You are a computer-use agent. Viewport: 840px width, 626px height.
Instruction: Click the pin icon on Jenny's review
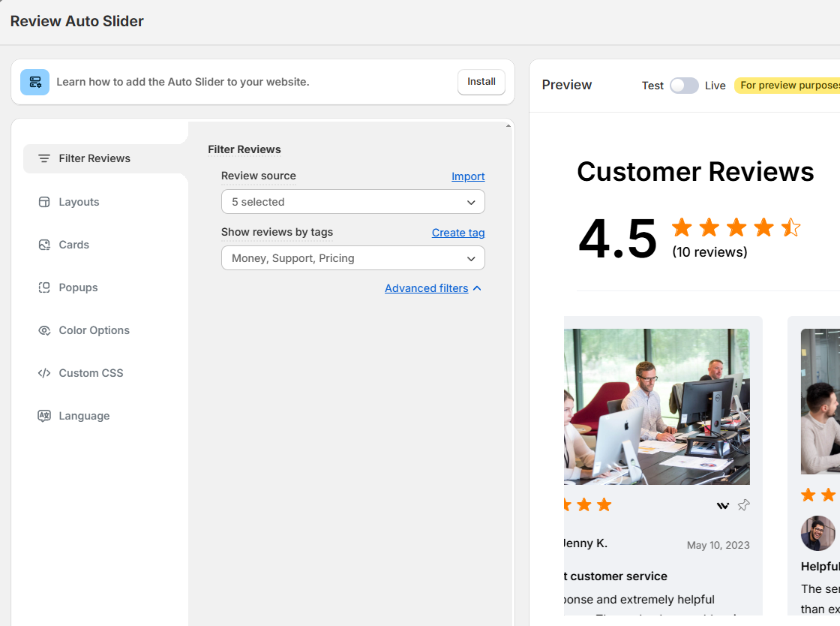coord(743,505)
